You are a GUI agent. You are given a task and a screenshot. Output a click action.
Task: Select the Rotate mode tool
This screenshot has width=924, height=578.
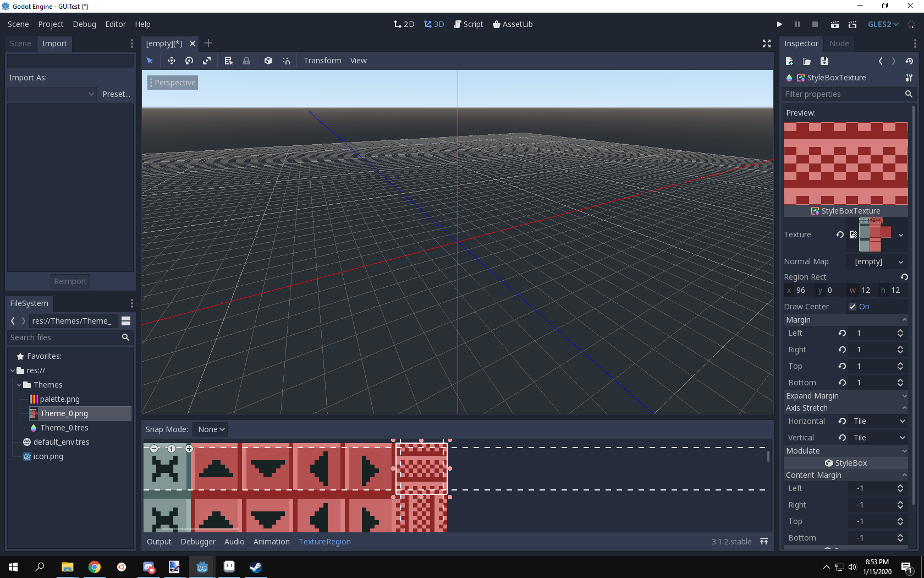189,61
